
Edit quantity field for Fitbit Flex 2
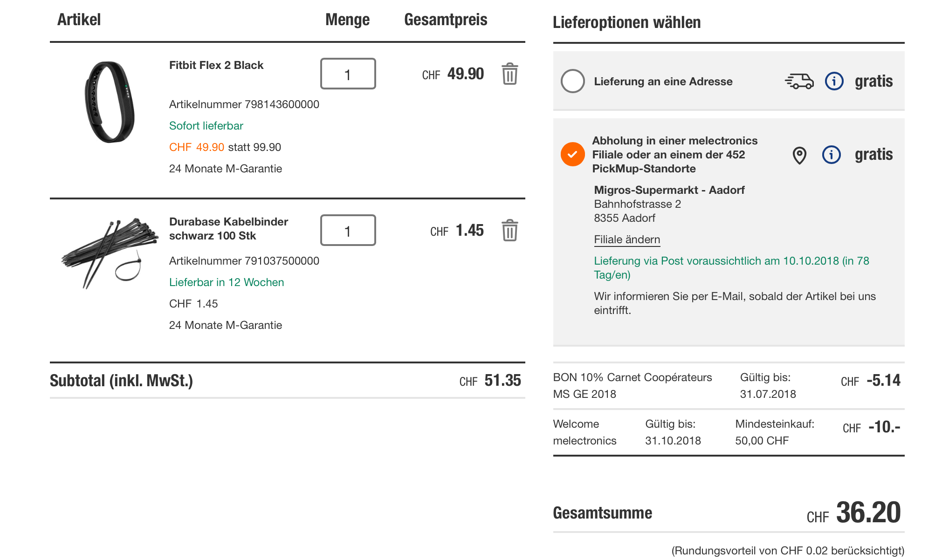click(348, 74)
